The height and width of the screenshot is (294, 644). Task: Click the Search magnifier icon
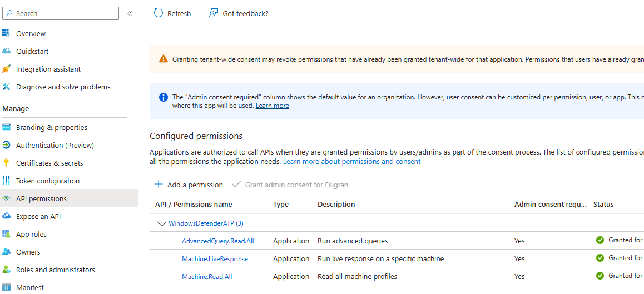point(10,13)
